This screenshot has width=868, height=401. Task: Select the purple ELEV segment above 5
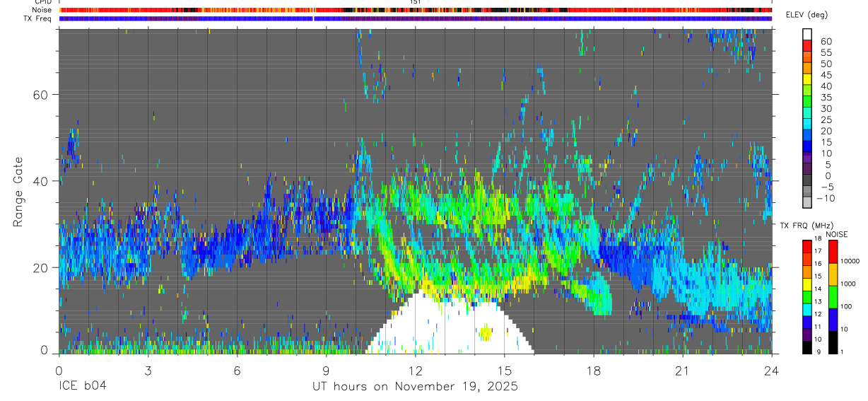click(x=807, y=156)
